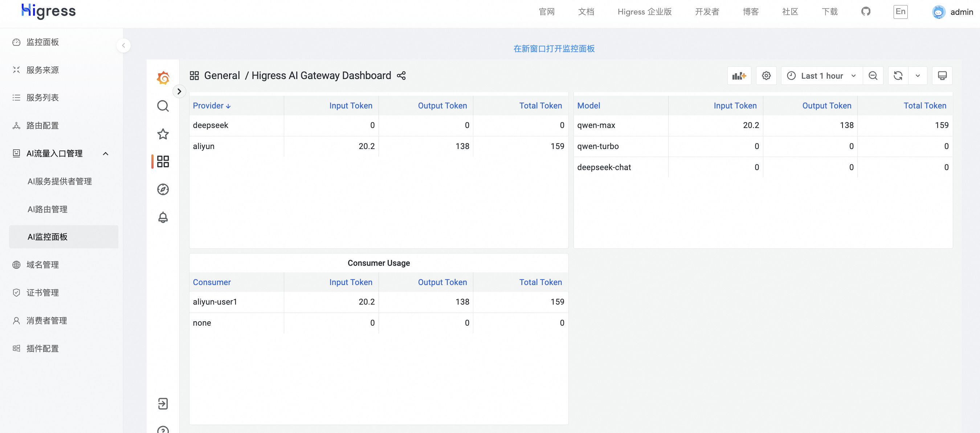The width and height of the screenshot is (980, 433).
Task: Open the Explore compass icon
Action: pyautogui.click(x=163, y=189)
